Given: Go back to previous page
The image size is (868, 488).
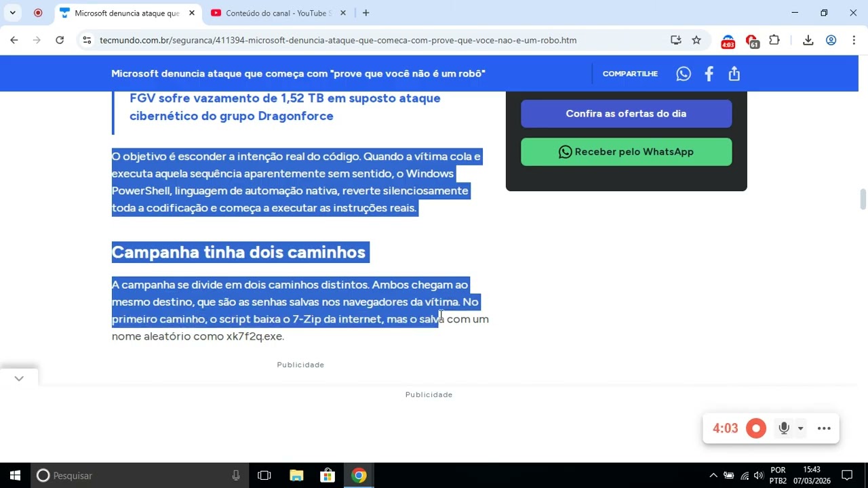Looking at the screenshot, I should point(14,40).
